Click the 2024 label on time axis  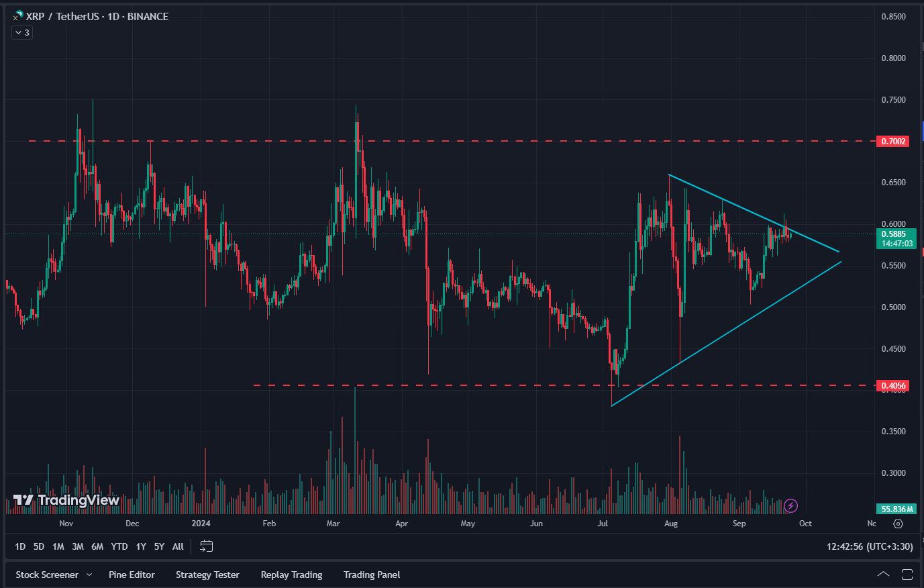click(201, 524)
